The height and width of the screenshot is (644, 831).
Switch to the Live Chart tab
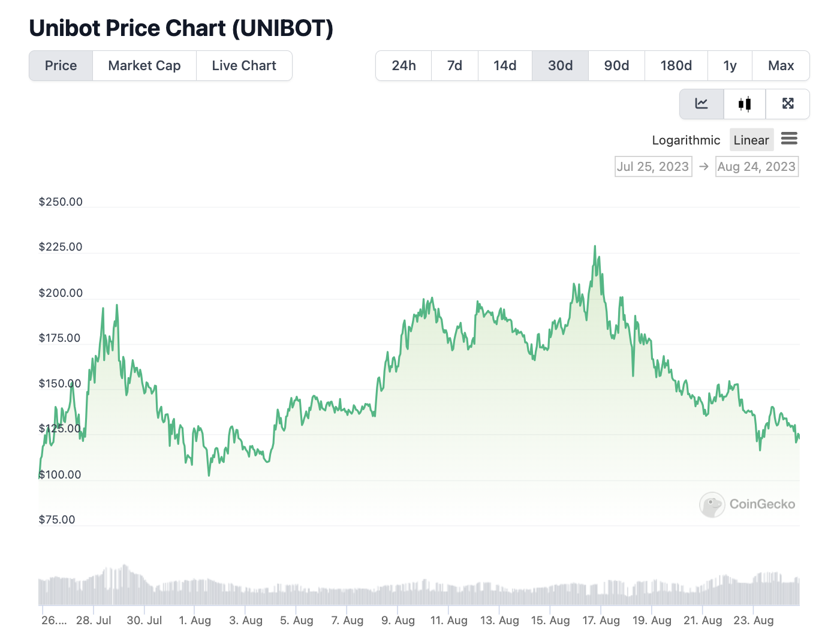pyautogui.click(x=244, y=65)
